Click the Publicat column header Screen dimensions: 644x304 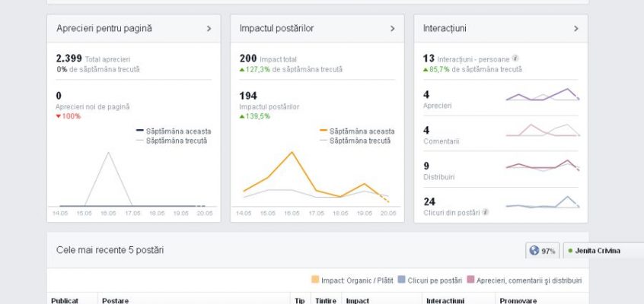pos(65,300)
